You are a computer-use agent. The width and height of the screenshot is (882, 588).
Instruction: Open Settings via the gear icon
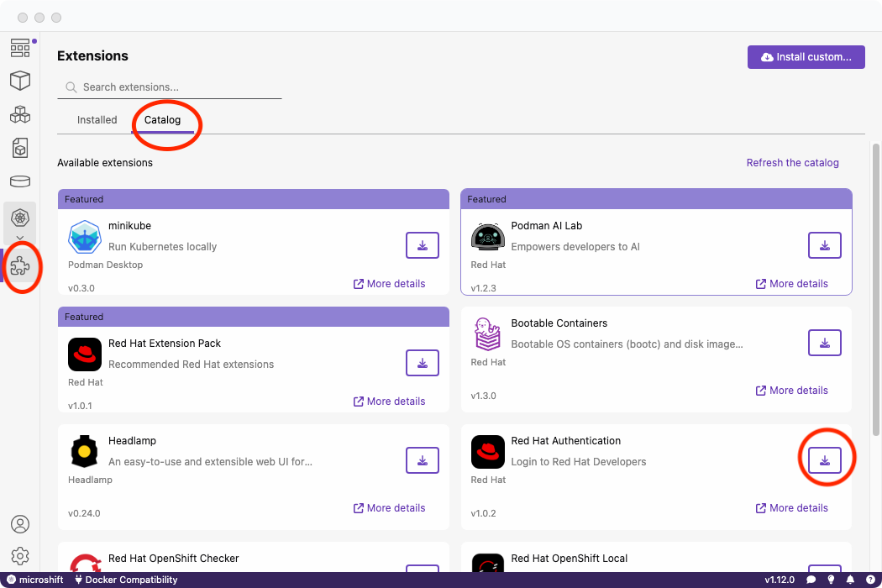tap(20, 556)
